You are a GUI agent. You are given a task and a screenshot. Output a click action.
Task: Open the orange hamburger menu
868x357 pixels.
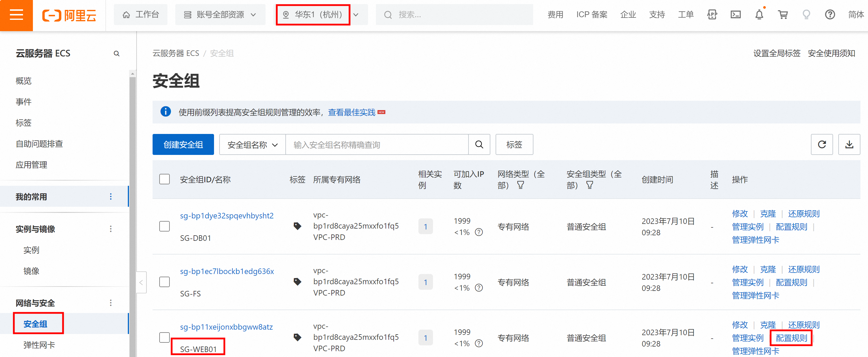(x=16, y=15)
